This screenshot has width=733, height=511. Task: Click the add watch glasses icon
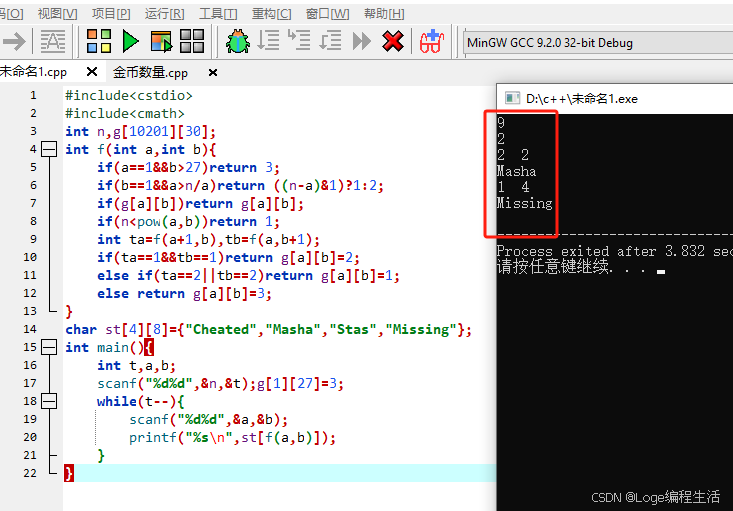[431, 41]
